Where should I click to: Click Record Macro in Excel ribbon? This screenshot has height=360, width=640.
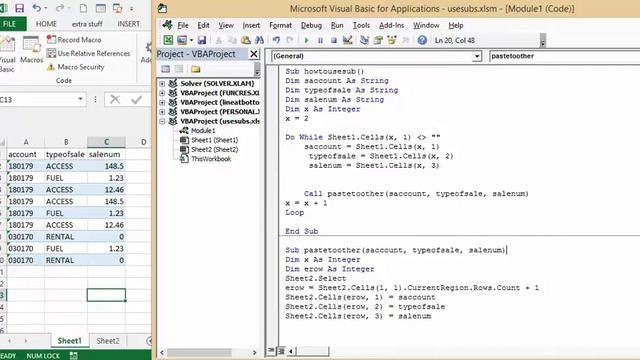[74, 40]
